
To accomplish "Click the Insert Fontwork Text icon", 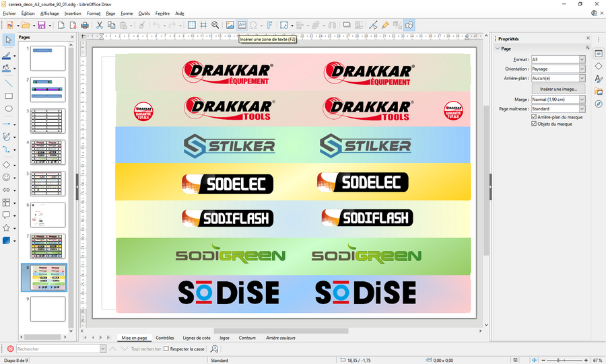I will [269, 25].
